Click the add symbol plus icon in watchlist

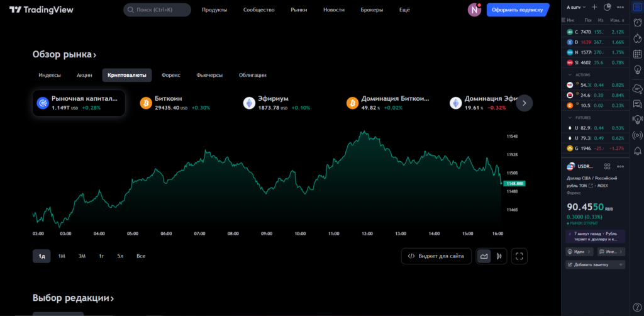coord(594,8)
